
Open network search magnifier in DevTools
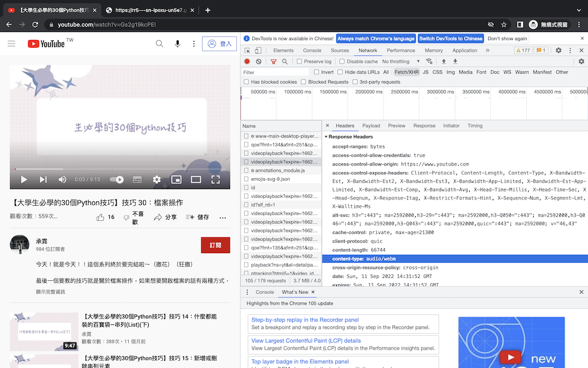(285, 61)
